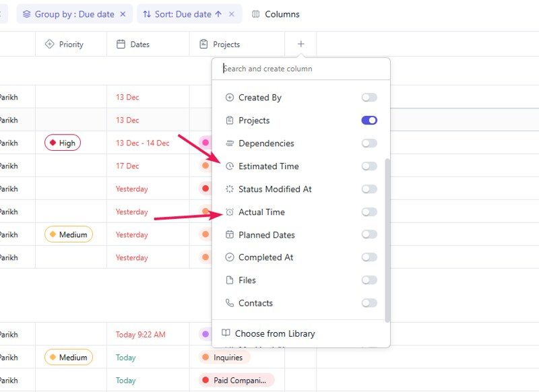Select Status Modified At menu entry

[275, 189]
